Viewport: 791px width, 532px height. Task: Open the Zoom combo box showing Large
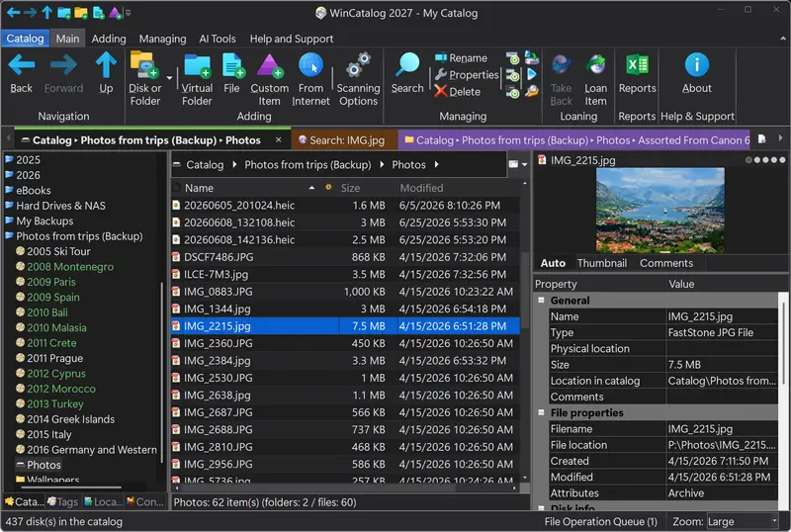742,521
